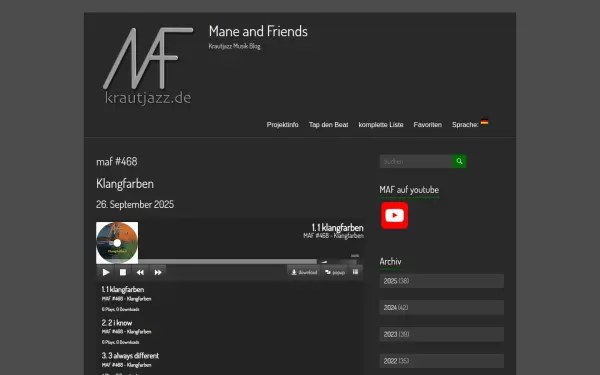Play track 3.3 always different in playlist
Screen dimensions: 600x375
pyautogui.click(x=130, y=355)
